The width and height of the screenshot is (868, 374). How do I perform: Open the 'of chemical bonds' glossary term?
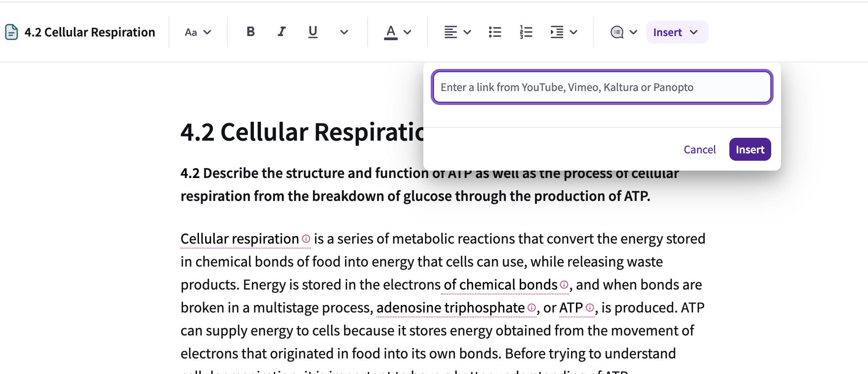500,285
